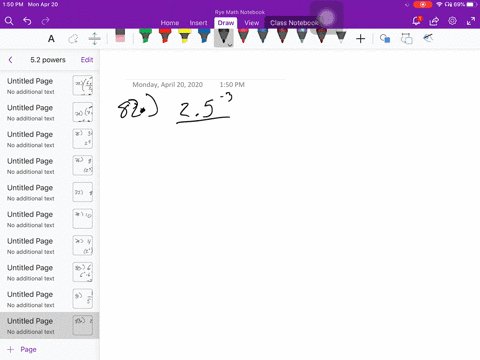480x360 pixels.
Task: Open settings gear
Action: [x=452, y=21]
